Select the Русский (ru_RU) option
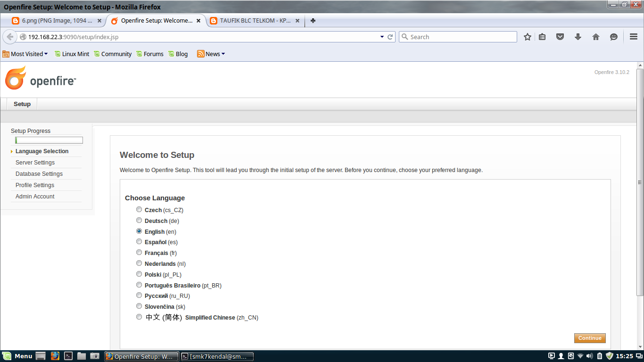644x362 pixels. [139, 295]
